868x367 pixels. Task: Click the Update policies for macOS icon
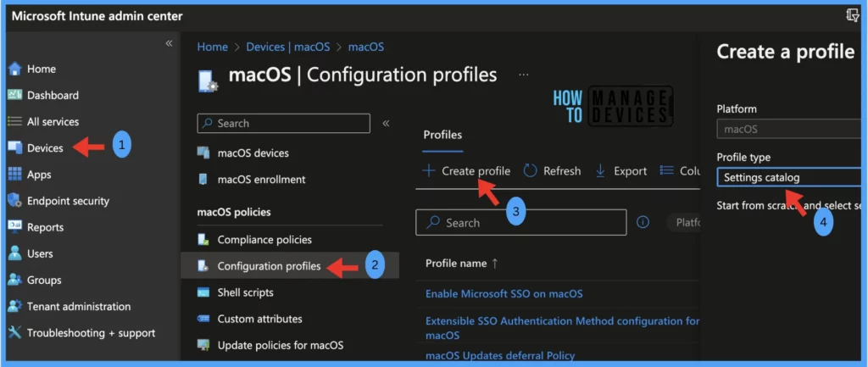coord(203,345)
